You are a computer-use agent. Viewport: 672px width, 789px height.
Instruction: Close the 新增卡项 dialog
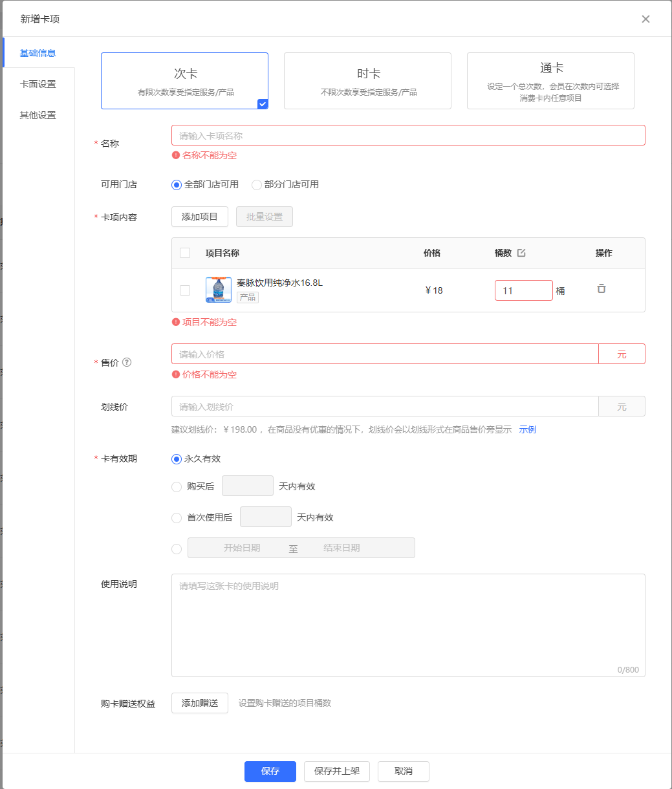(x=645, y=19)
